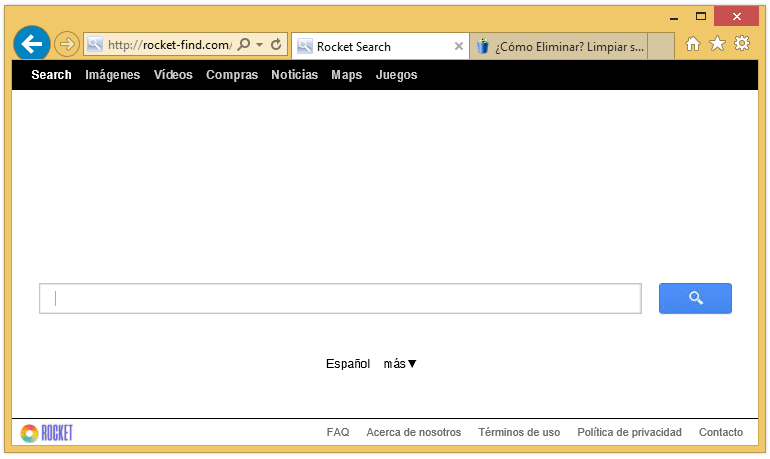The height and width of the screenshot is (459, 770).
Task: Open Acerca de nosotros link
Action: [x=413, y=432]
